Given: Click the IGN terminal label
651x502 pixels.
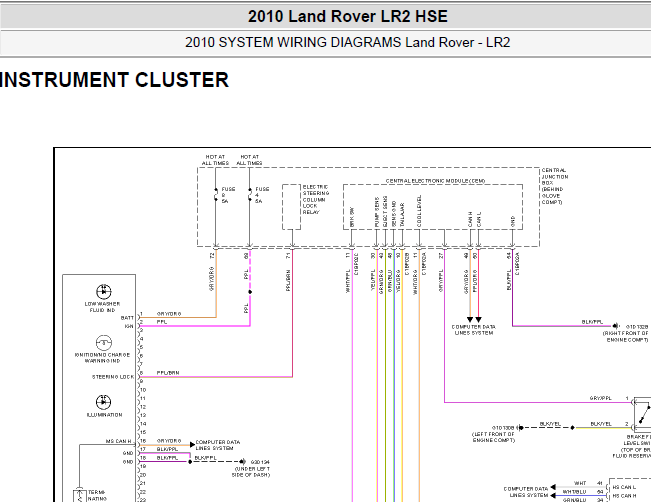Looking at the screenshot, I should pos(129,326).
